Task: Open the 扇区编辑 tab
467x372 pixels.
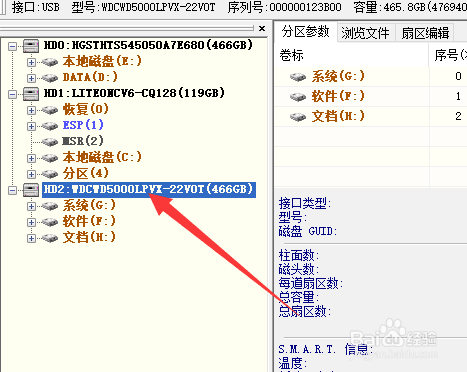Action: click(x=425, y=33)
